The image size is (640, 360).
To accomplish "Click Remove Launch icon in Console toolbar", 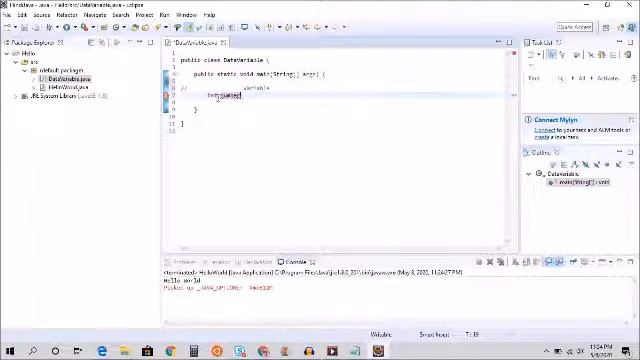I will 490,262.
